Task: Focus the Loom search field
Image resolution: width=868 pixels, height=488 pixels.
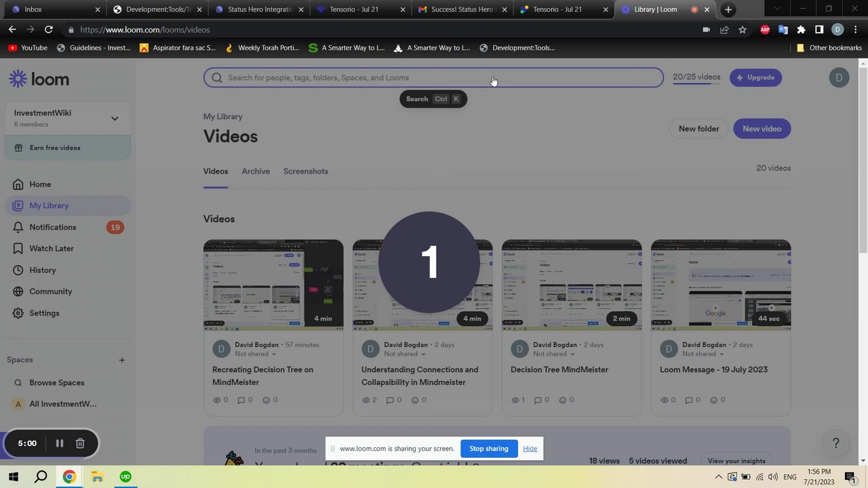Action: [433, 77]
